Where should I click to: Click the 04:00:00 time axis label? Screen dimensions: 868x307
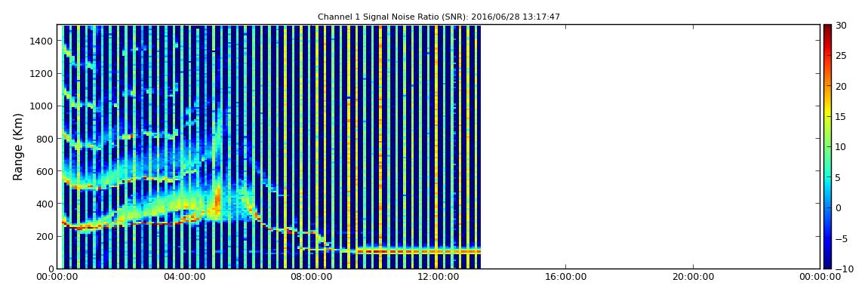coord(184,278)
